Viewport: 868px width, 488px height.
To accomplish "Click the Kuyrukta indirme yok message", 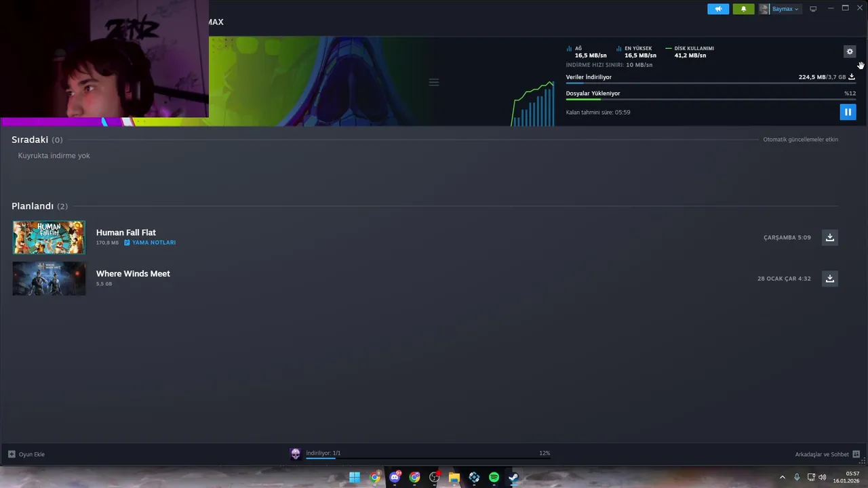I will [54, 156].
